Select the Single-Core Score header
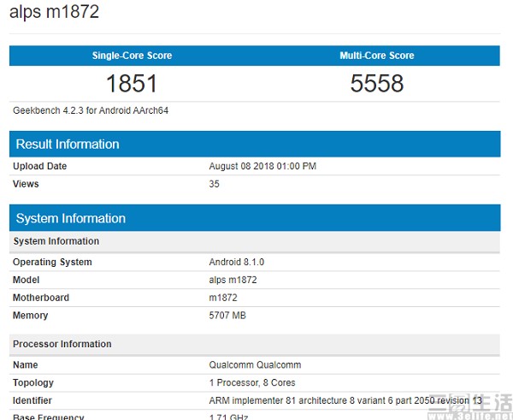The width and height of the screenshot is (513, 420). pyautogui.click(x=132, y=56)
